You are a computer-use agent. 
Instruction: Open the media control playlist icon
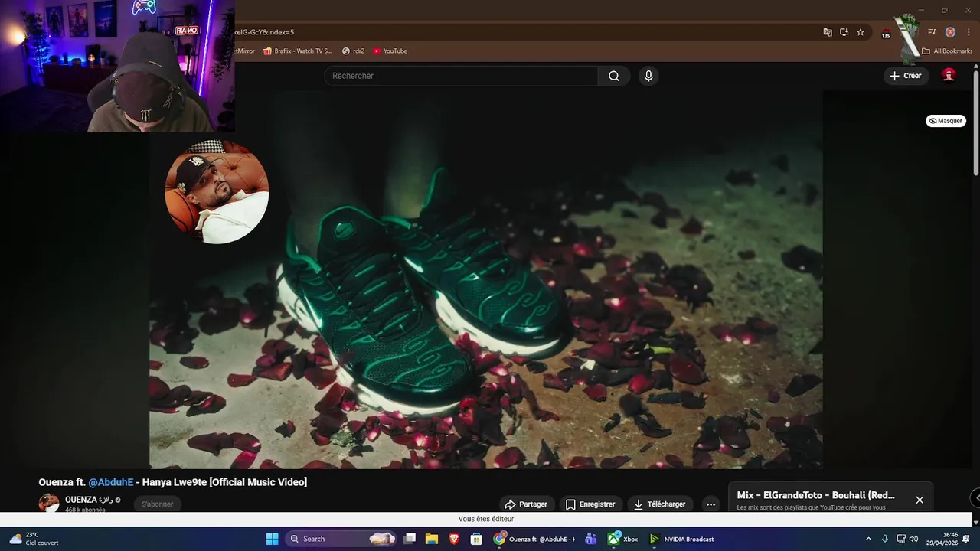tap(932, 32)
